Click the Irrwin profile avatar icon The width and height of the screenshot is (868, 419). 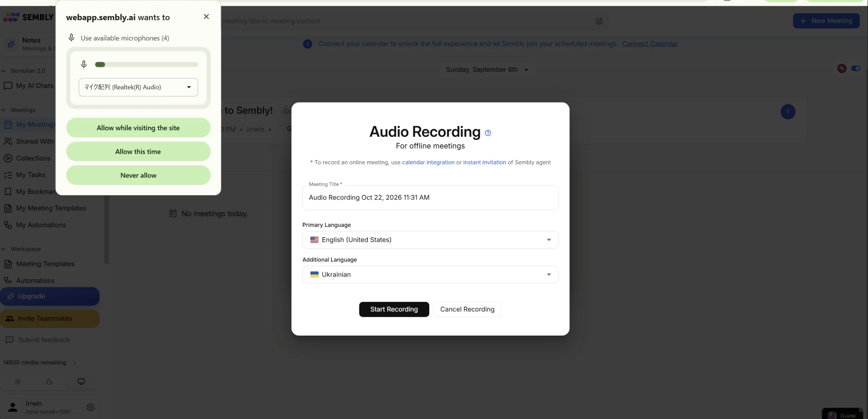pyautogui.click(x=13, y=407)
